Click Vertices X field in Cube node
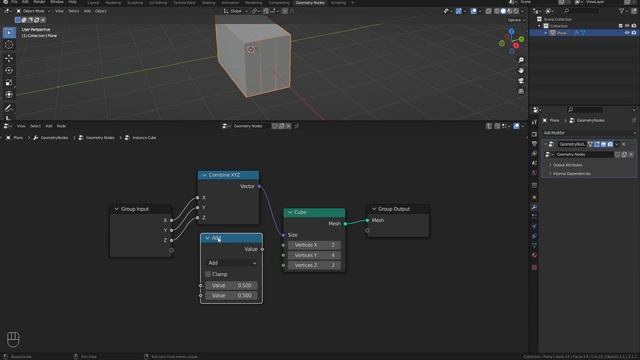 (314, 245)
